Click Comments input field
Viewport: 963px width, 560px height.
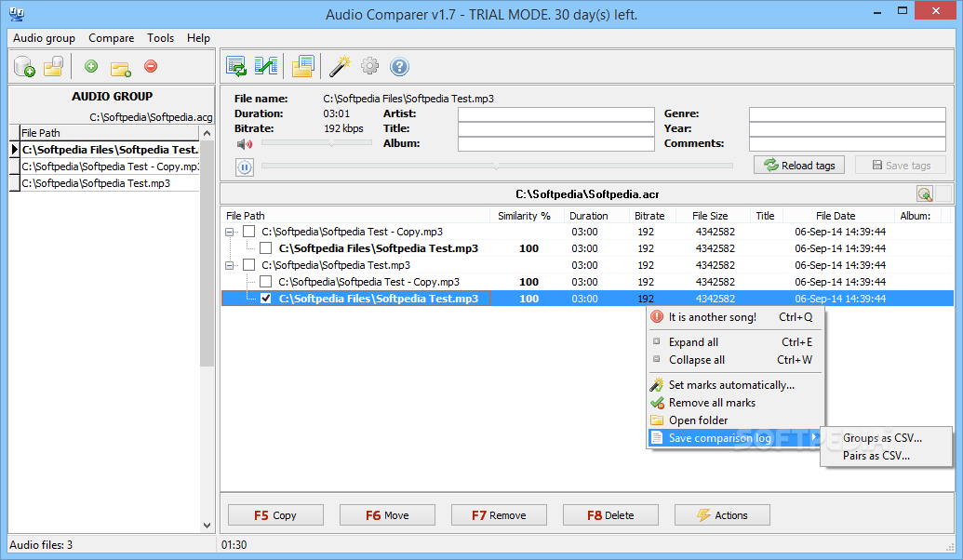click(847, 143)
